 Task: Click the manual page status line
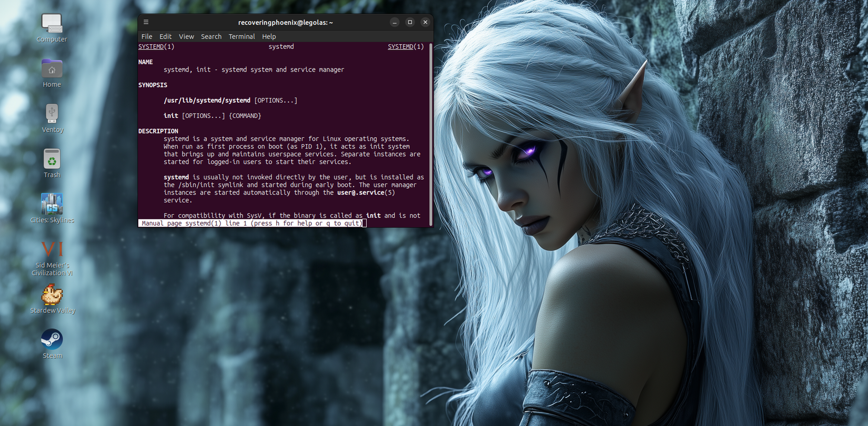[x=252, y=224]
